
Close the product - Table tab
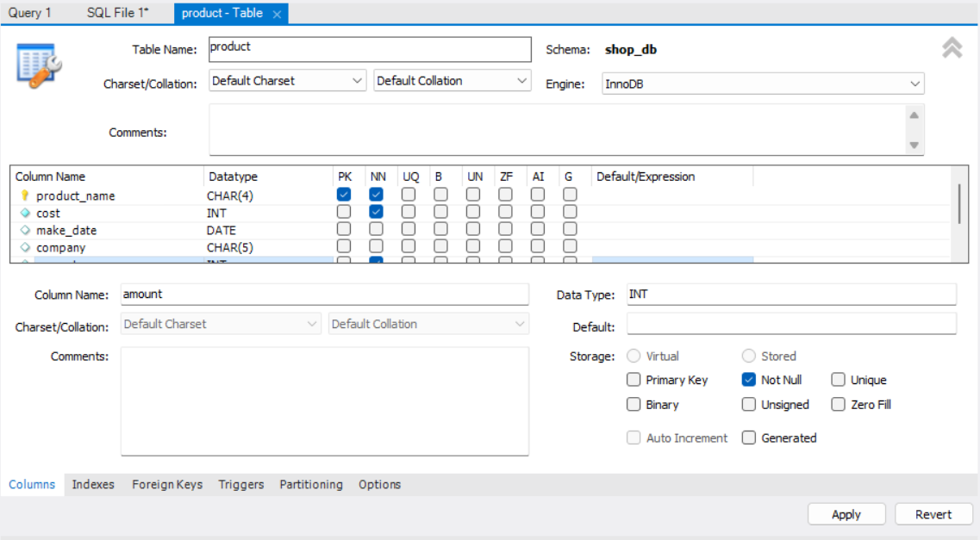tap(277, 14)
